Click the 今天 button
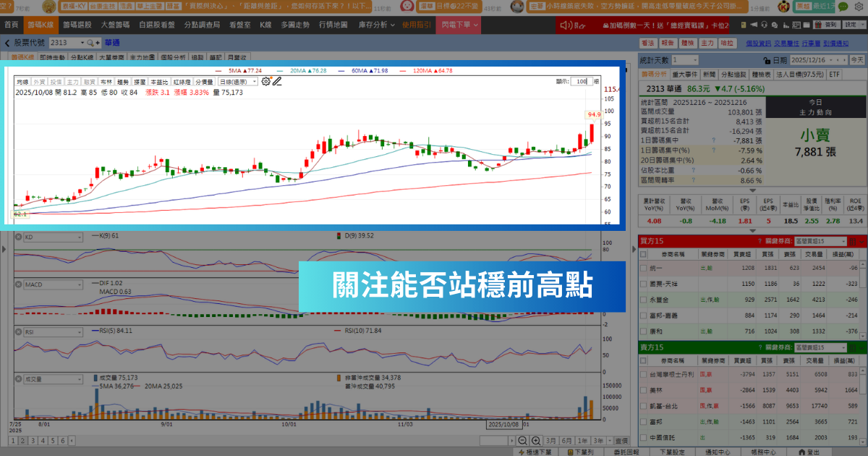 pyautogui.click(x=857, y=60)
